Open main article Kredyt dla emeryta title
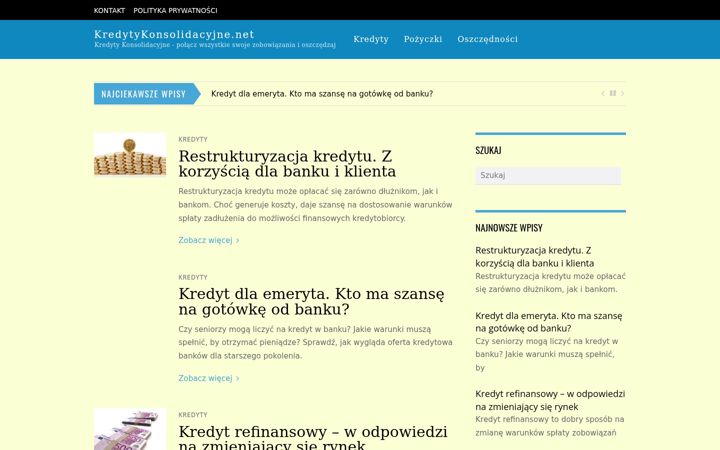Image resolution: width=720 pixels, height=450 pixels. point(311,302)
